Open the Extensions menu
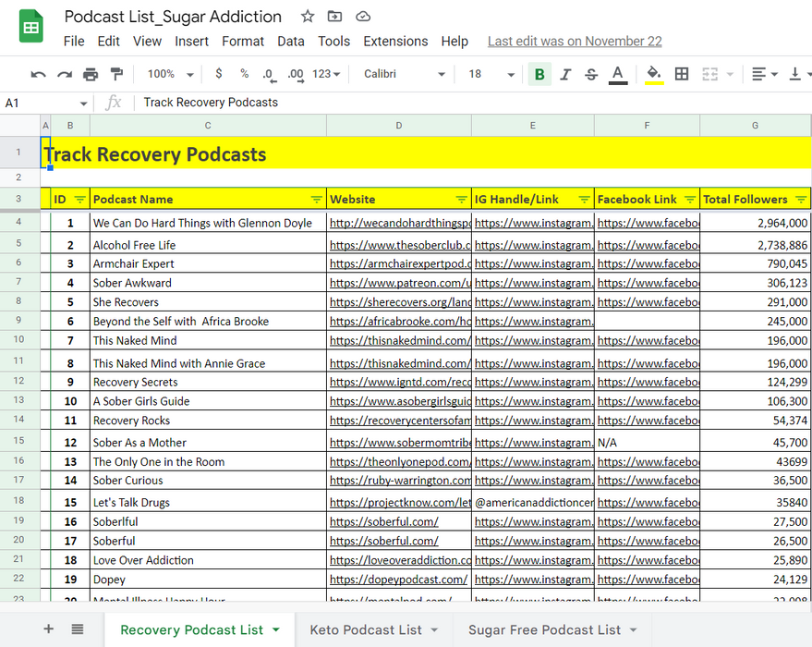This screenshot has height=647, width=812. tap(395, 42)
